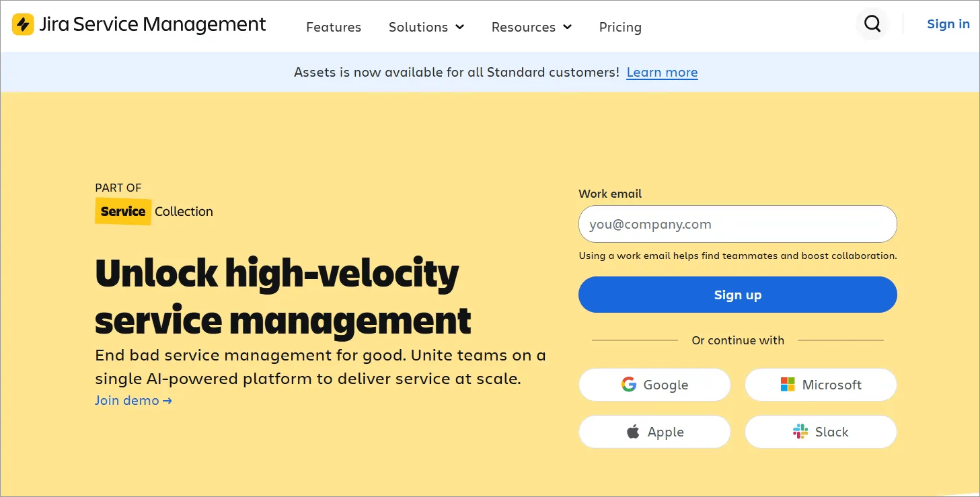980x497 pixels.
Task: Open the Features menu item
Action: 334,27
